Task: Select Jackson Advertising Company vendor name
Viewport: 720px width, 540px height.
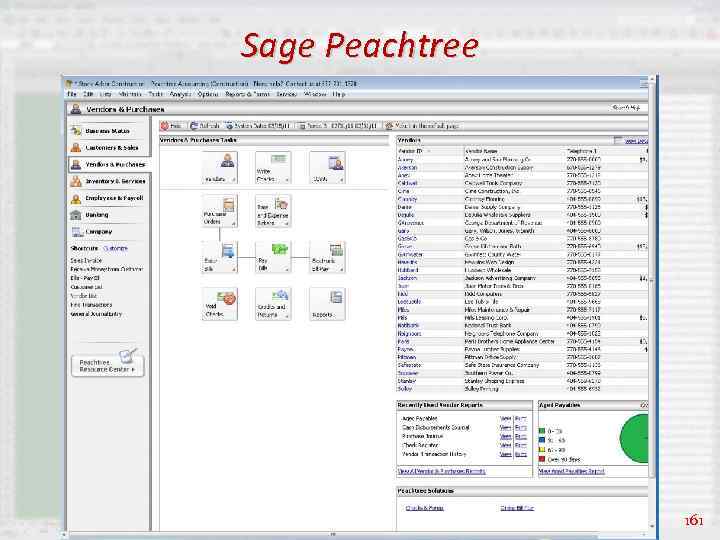Action: pos(500,278)
